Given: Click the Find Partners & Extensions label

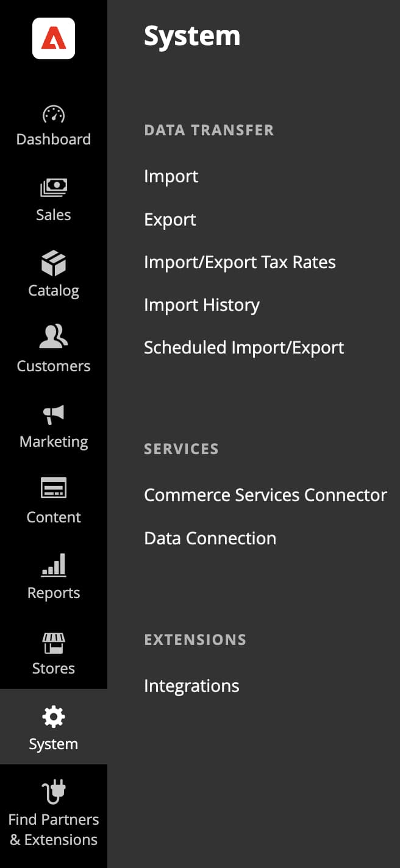Looking at the screenshot, I should coord(54,830).
